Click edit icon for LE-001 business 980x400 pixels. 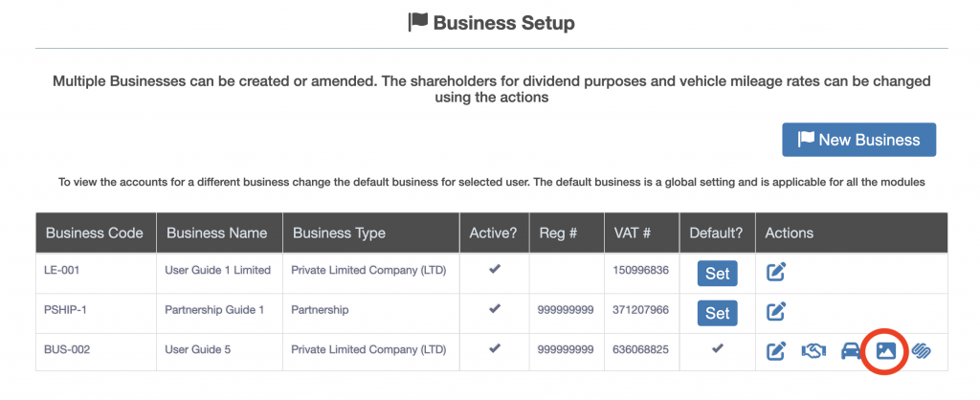coord(776,273)
